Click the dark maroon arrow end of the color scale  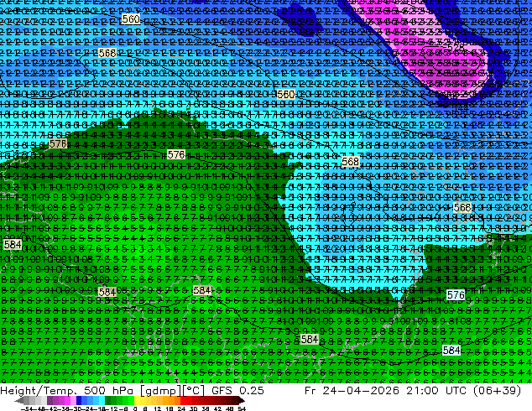click(242, 401)
